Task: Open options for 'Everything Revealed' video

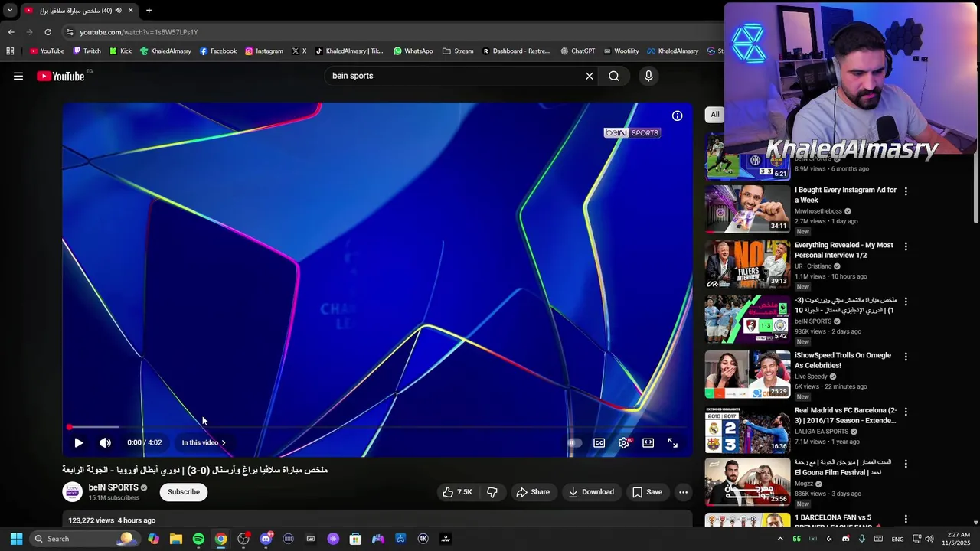Action: coord(906,246)
